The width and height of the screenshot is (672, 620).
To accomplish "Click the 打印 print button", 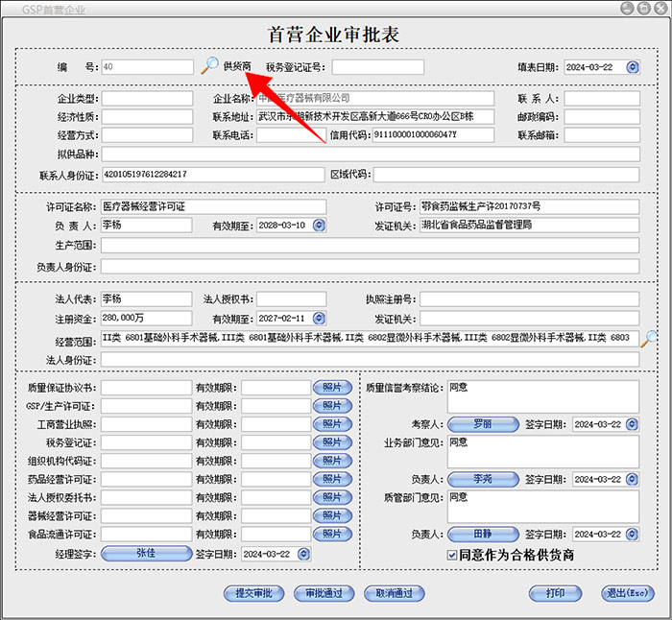I will 555,593.
